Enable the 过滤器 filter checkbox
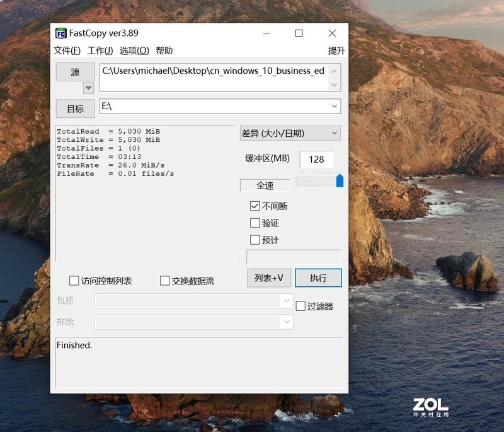 point(301,306)
